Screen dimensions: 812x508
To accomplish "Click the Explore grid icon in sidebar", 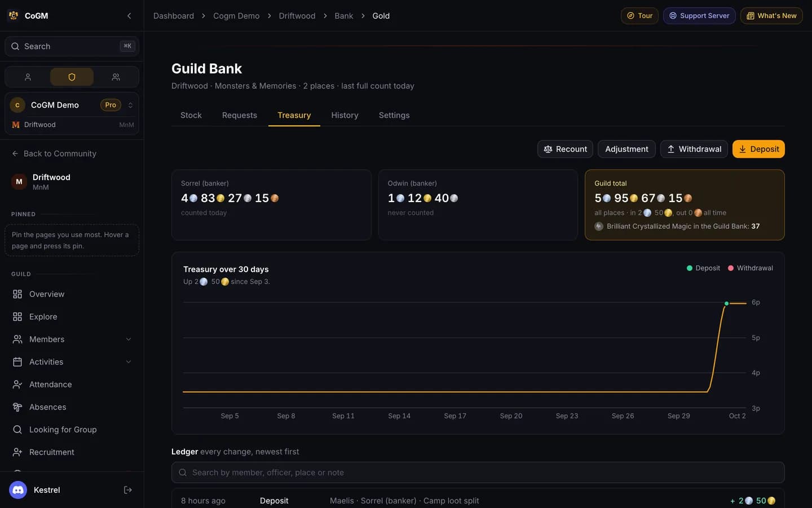I will pyautogui.click(x=17, y=317).
